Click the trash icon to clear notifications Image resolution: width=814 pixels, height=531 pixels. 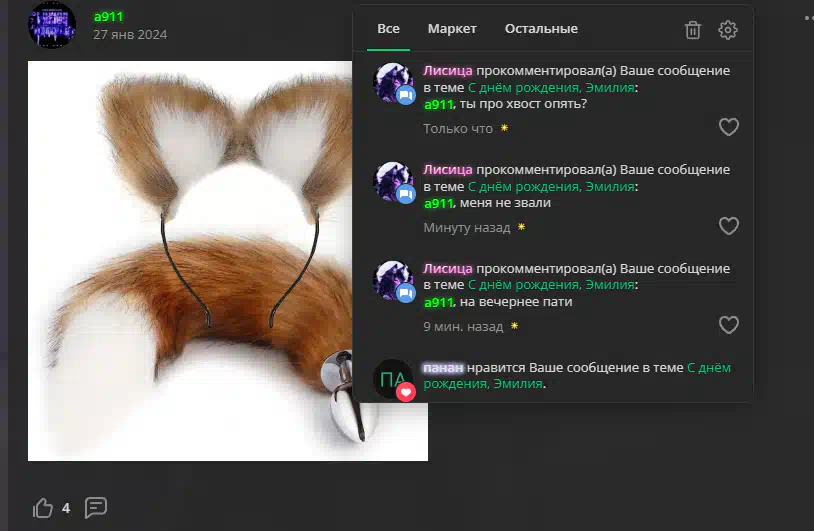coord(693,30)
